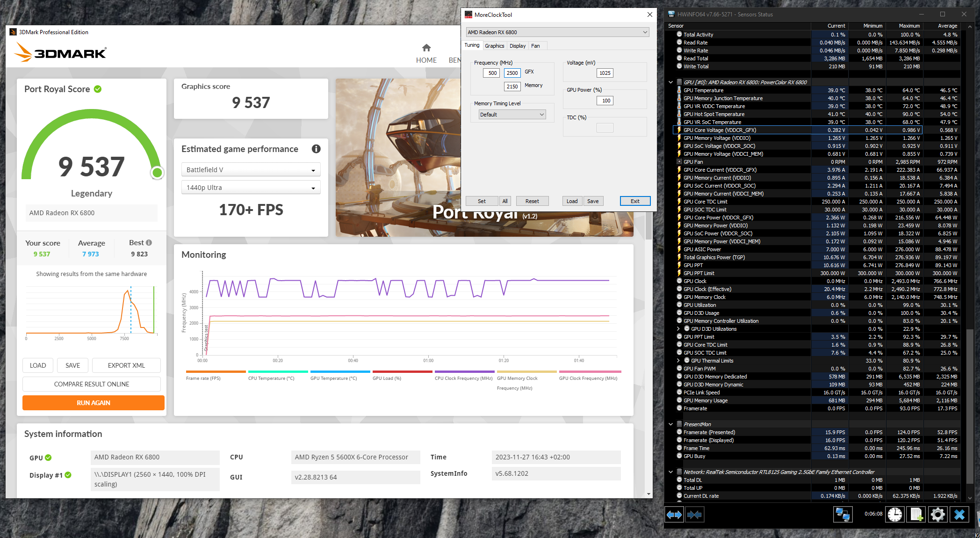This screenshot has width=980, height=538.
Task: Click the HWiNFO collapse columns arrows icon
Action: click(694, 515)
